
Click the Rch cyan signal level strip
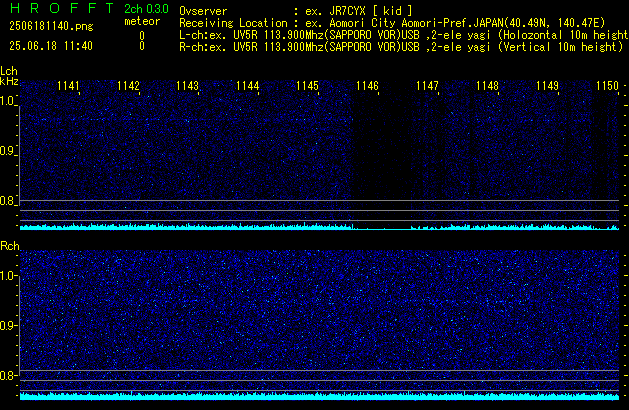coord(319,396)
